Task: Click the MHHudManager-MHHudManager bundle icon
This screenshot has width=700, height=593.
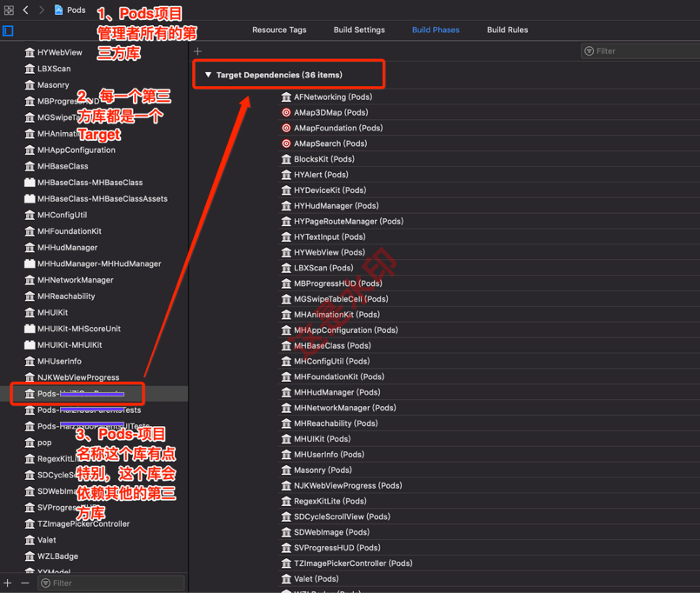Action: click(x=30, y=263)
